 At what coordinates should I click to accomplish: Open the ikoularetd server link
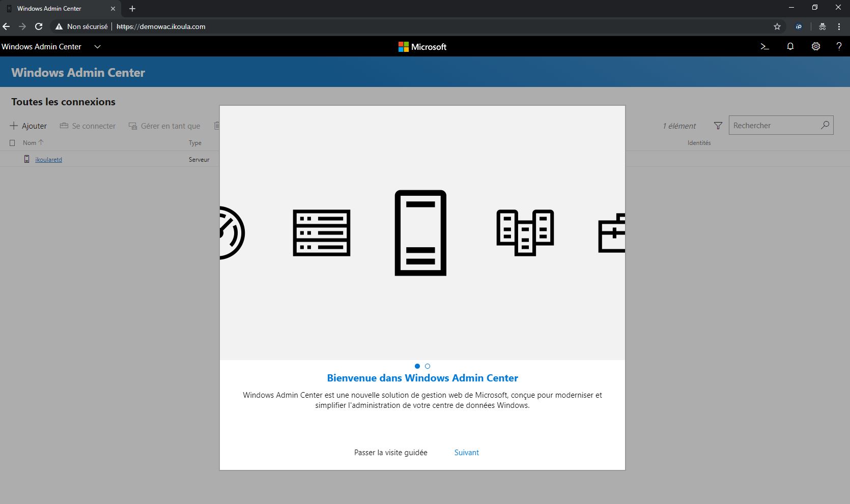(48, 159)
